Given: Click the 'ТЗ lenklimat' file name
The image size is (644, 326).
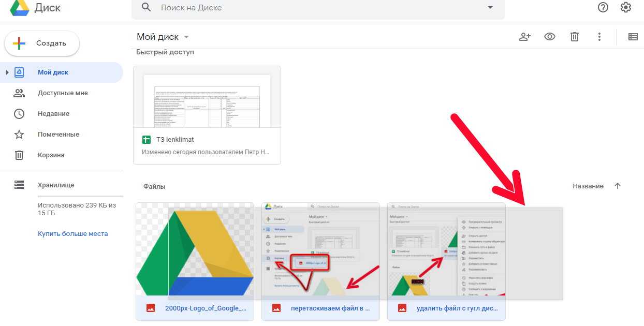Looking at the screenshot, I should click(x=175, y=140).
